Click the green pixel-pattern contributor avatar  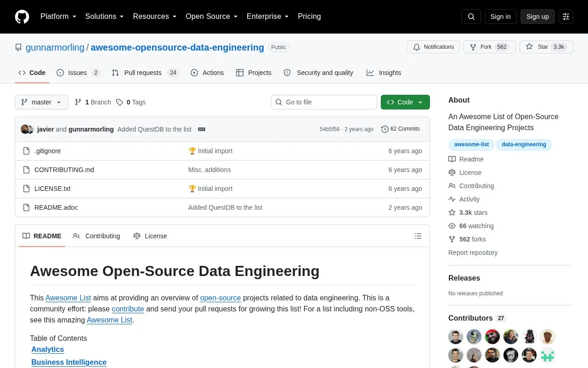pyautogui.click(x=548, y=355)
